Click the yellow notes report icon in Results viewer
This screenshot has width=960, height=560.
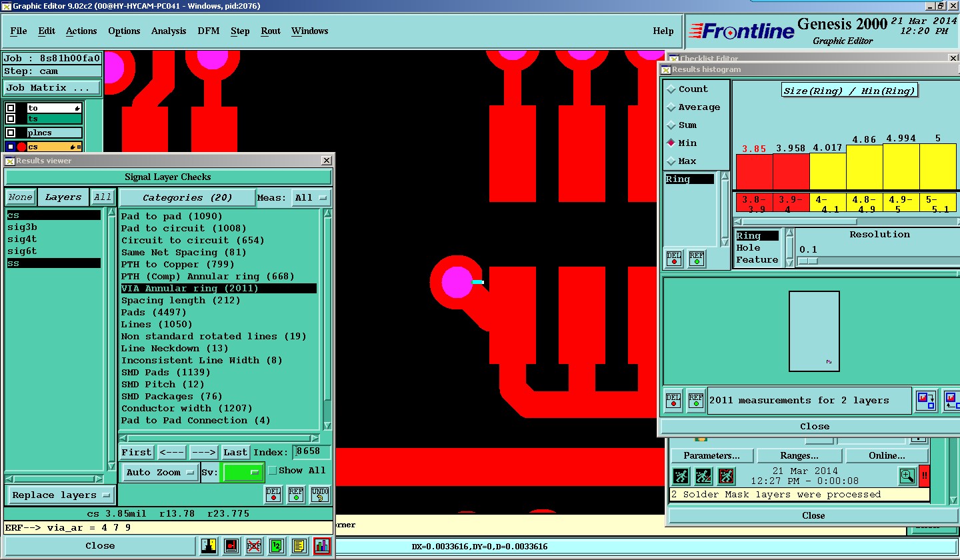pos(300,546)
